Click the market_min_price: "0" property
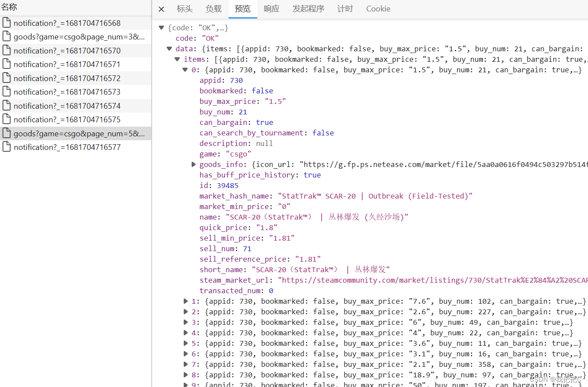This screenshot has width=588, height=387. [x=245, y=206]
